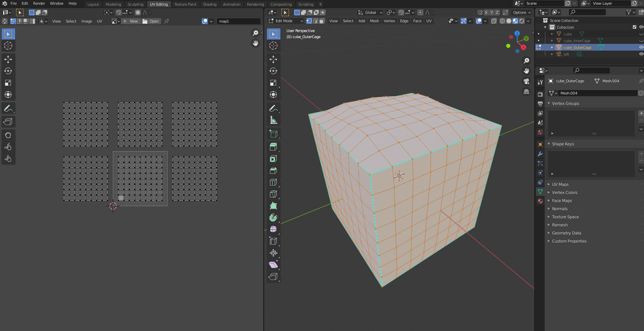Select the Measure tool in viewport
Viewport: 644px width, 331px height.
coord(273,120)
